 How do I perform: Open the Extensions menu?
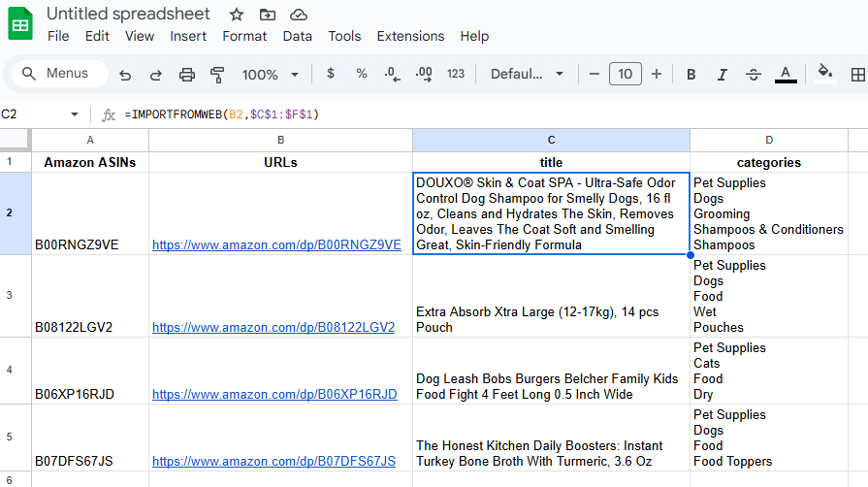pyautogui.click(x=410, y=36)
